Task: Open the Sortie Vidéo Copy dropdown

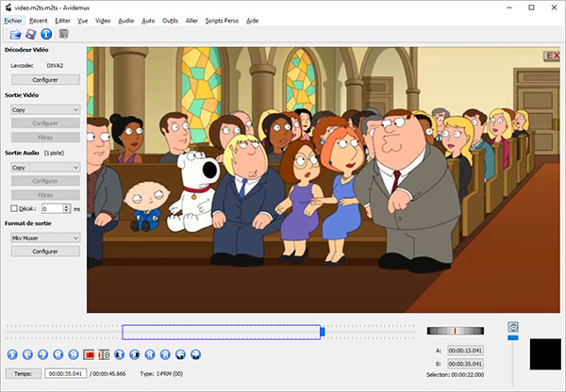Action: [x=45, y=109]
